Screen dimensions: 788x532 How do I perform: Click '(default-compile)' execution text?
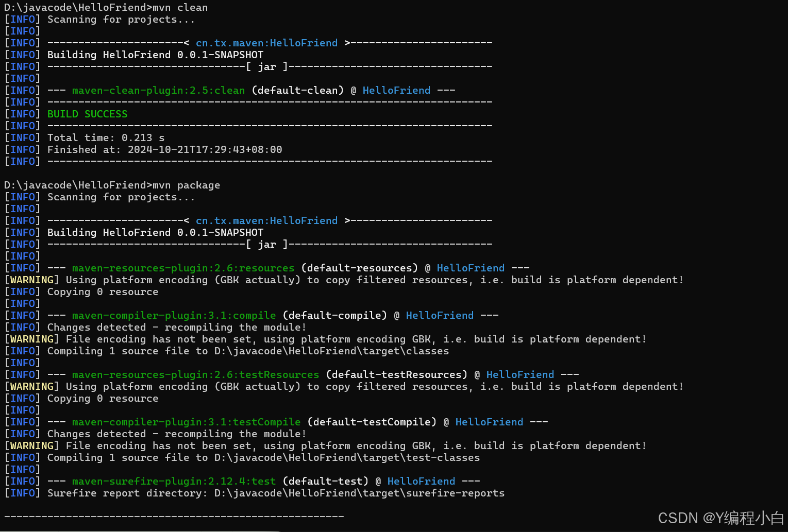click(335, 316)
